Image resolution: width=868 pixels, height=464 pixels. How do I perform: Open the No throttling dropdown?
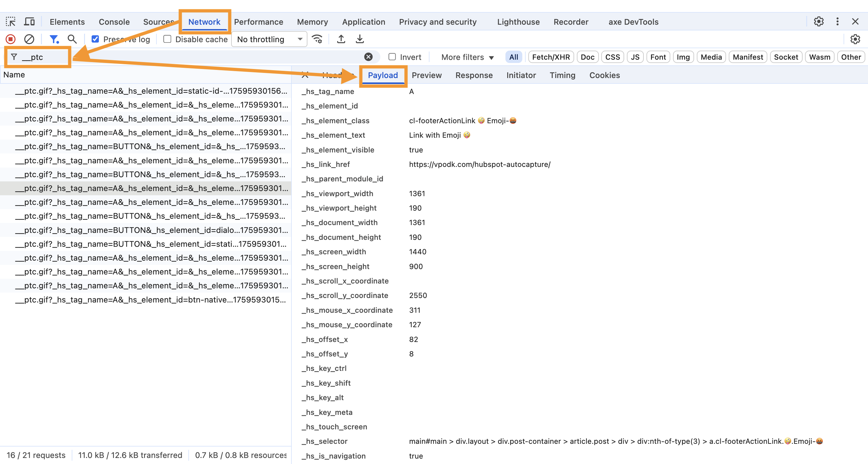coord(269,39)
